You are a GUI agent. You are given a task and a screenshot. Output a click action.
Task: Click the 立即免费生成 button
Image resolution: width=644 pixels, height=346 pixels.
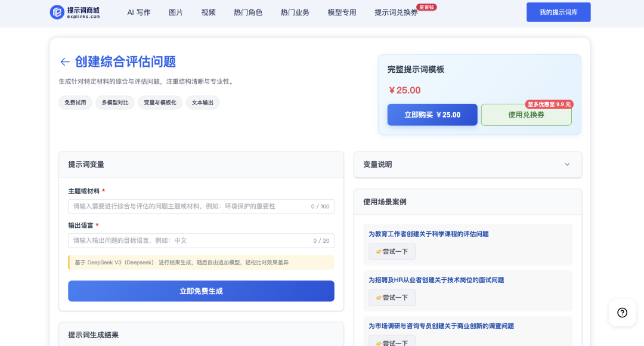(202, 291)
